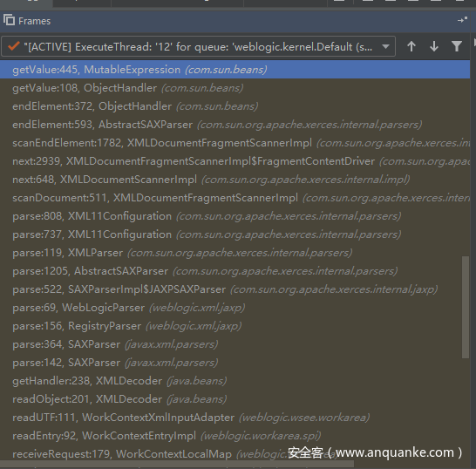
Task: Open the frames filter funnel icon
Action: click(x=457, y=46)
